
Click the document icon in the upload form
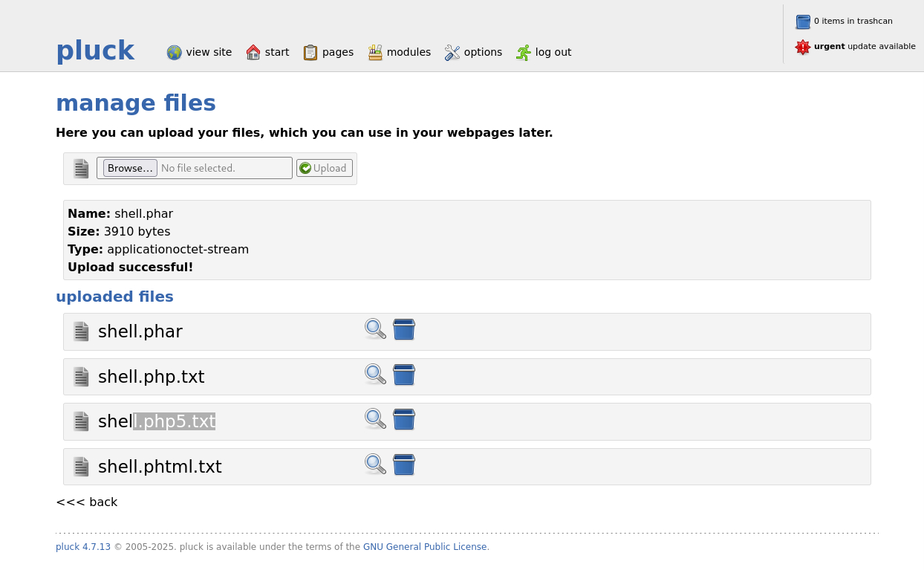click(81, 169)
